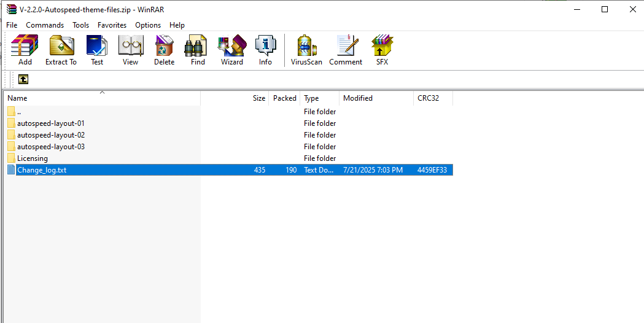644x323 pixels.
Task: Convert archive with SFX tool
Action: click(x=382, y=50)
